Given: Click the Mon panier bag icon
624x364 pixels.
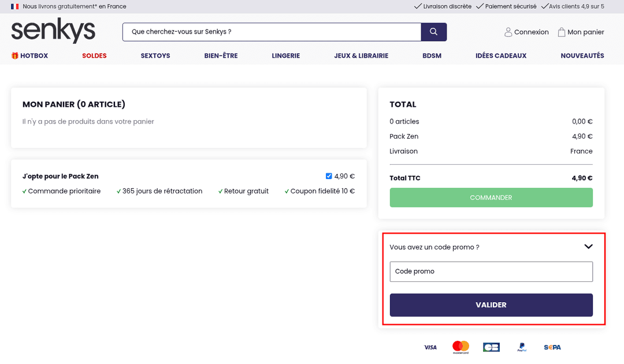Looking at the screenshot, I should point(561,32).
